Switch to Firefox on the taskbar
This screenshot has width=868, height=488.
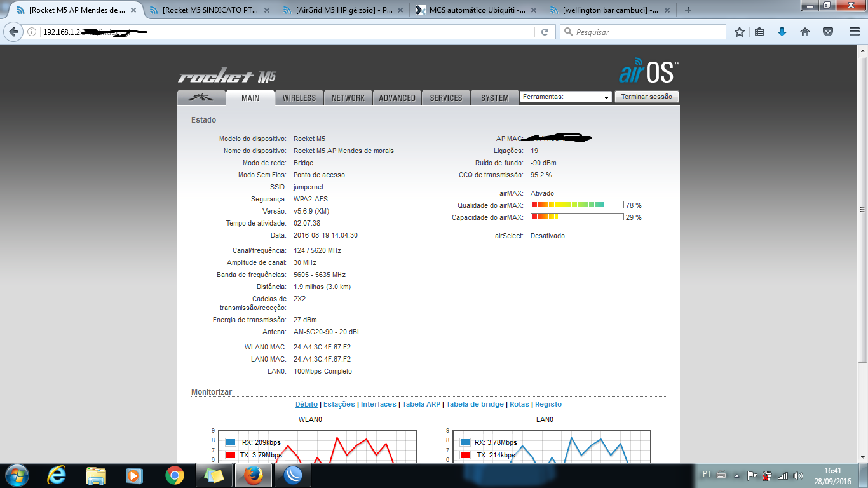coord(254,475)
